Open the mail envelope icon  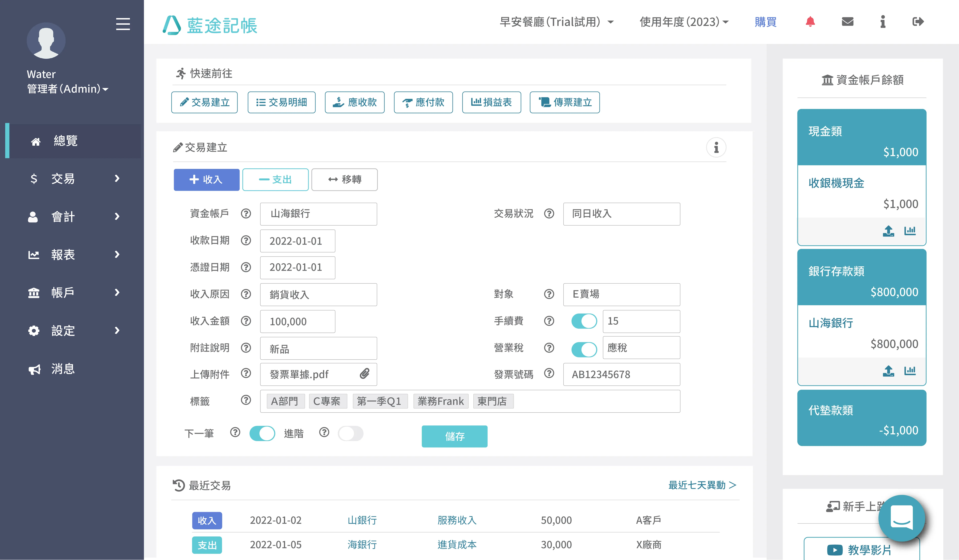[847, 22]
